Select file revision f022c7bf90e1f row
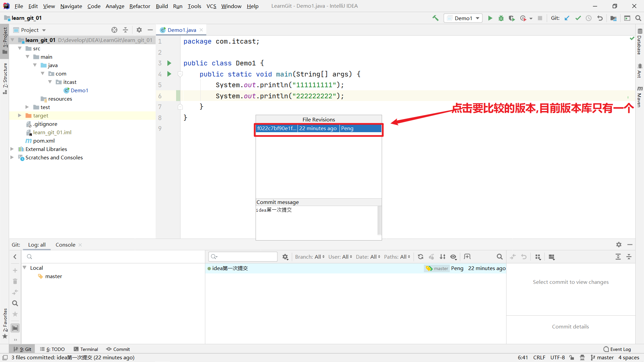644x362 pixels. (x=319, y=128)
